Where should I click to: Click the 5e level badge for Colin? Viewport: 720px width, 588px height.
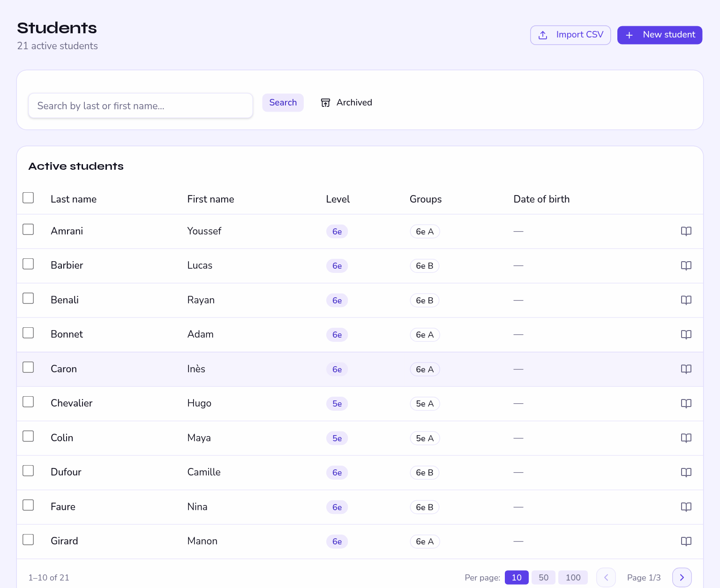pos(337,438)
